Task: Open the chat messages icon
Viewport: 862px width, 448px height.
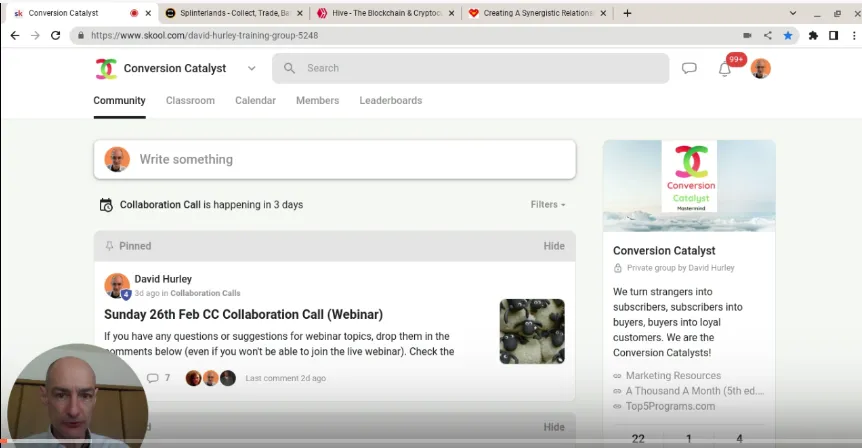Action: click(689, 68)
